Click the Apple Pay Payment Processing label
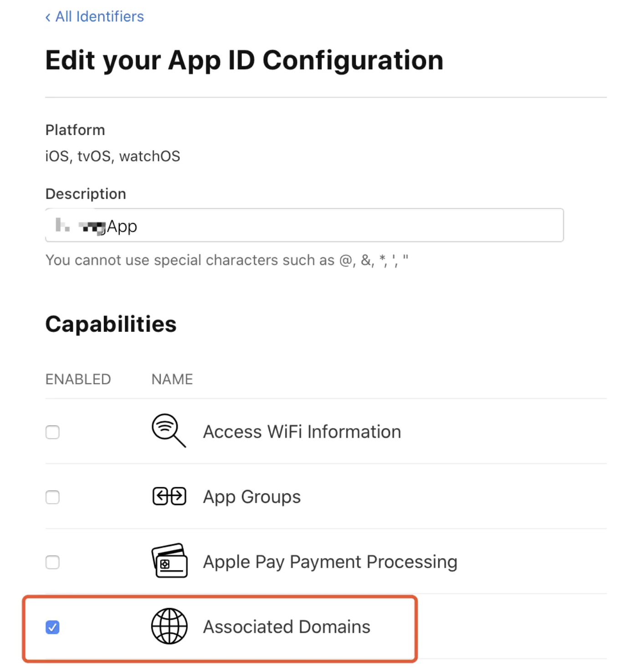This screenshot has height=672, width=626. pos(330,562)
